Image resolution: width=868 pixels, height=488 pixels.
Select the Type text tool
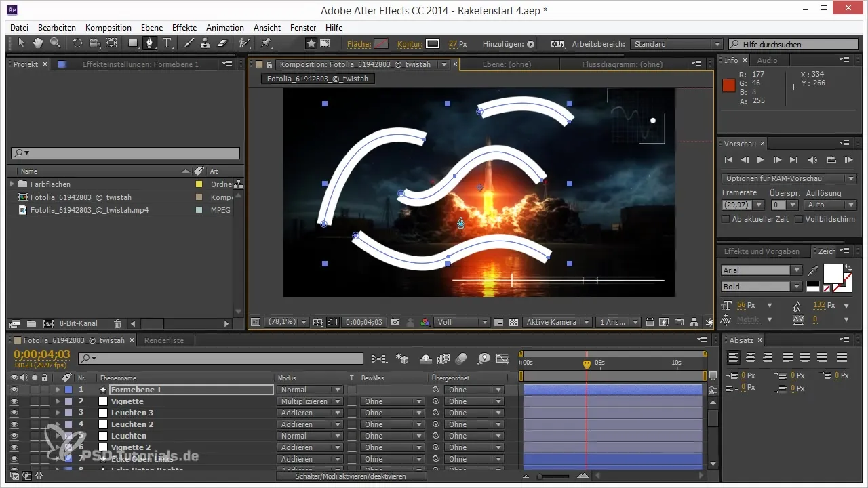(x=167, y=43)
